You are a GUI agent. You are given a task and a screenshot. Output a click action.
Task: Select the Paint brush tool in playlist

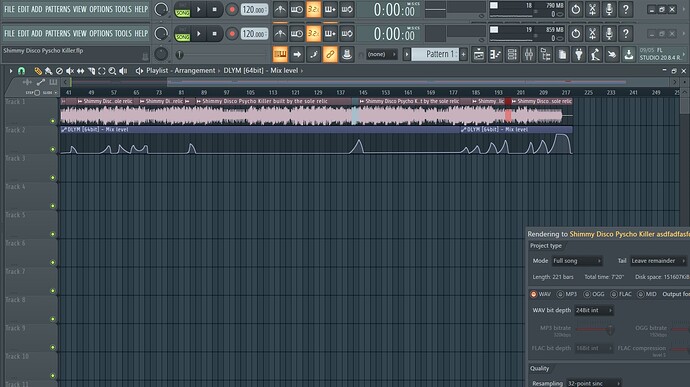click(x=48, y=70)
